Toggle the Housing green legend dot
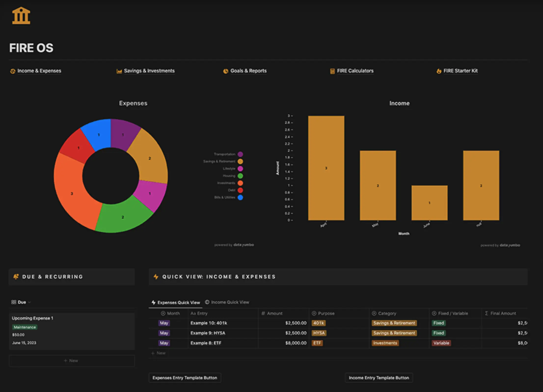Viewport: 543px width, 392px height. 240,176
